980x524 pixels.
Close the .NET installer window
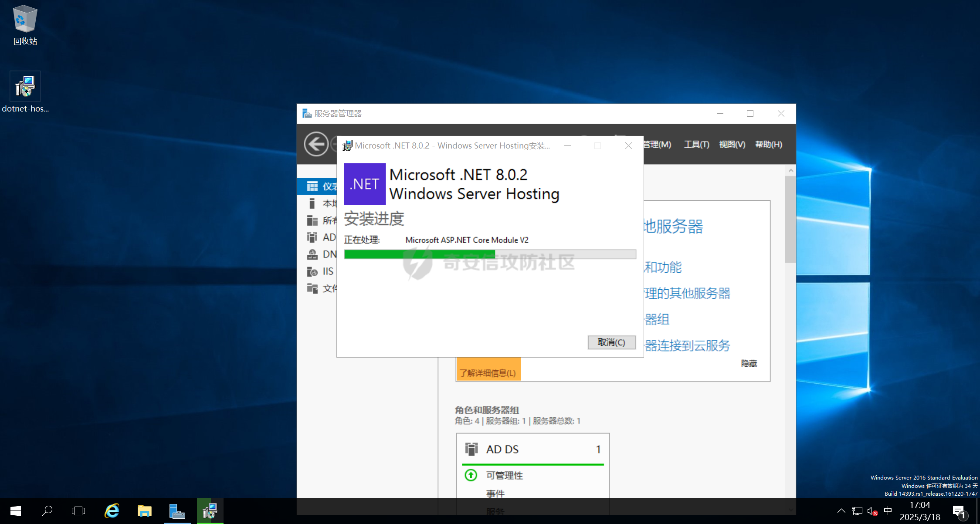[x=628, y=145]
